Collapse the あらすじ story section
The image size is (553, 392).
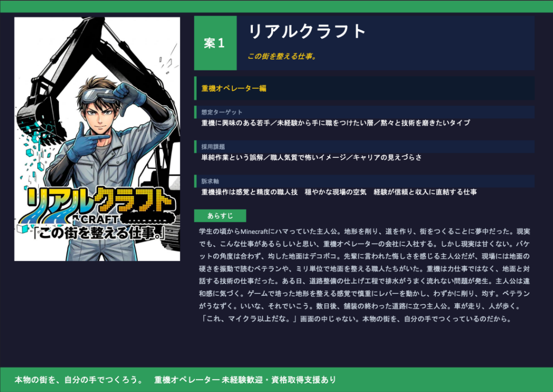tap(220, 215)
